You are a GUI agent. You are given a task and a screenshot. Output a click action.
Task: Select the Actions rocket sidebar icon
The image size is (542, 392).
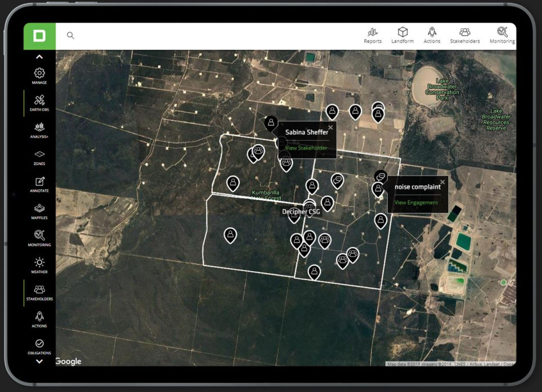pos(40,319)
